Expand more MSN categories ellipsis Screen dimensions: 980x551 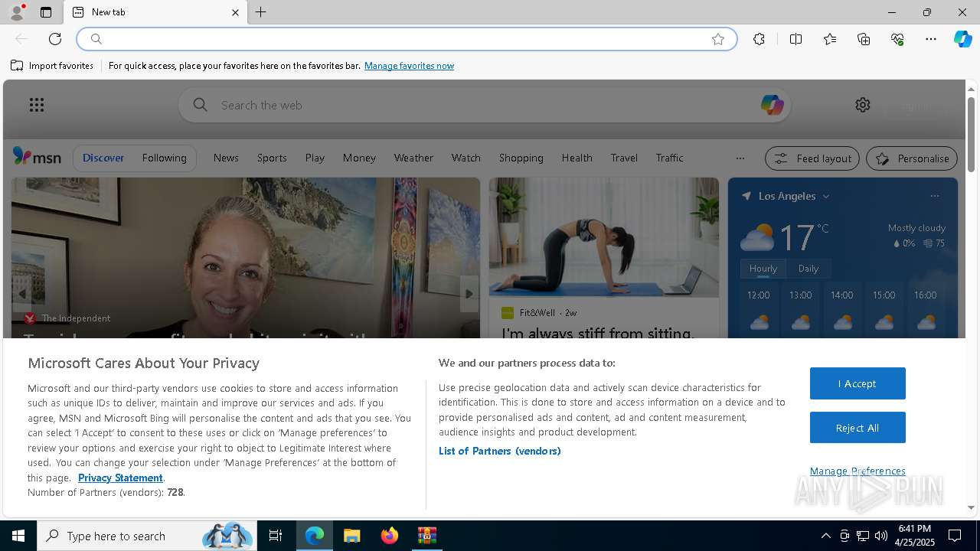740,158
